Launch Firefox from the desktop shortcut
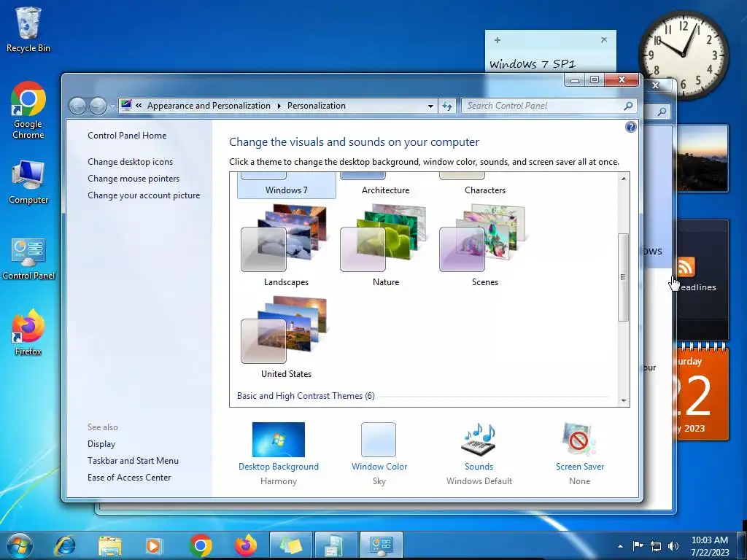The width and height of the screenshot is (747, 560). [28, 332]
